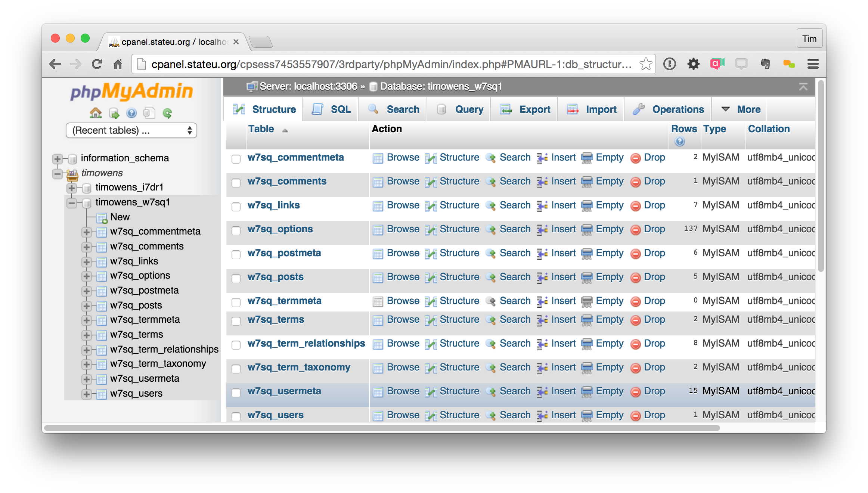Toggle checkbox for w7sq_postmeta row

coord(237,253)
